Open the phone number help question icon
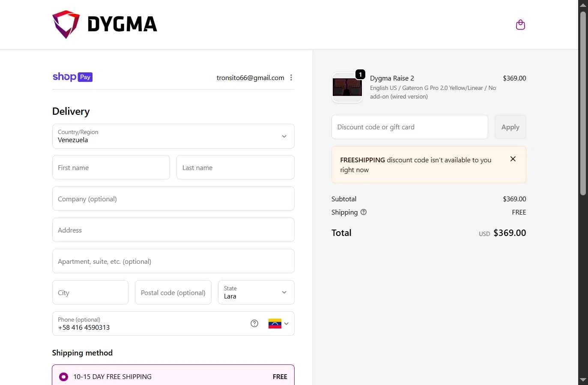 coord(254,323)
